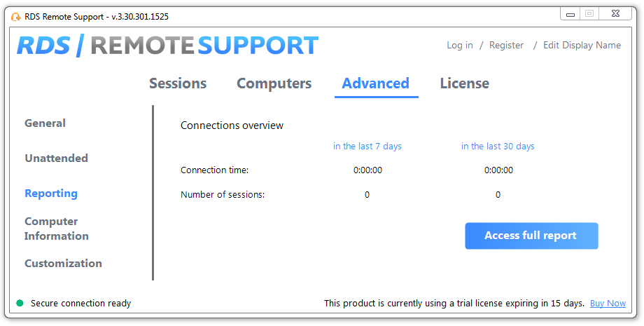The height and width of the screenshot is (326, 644).
Task: Close the RDS Remote Support window
Action: coord(615,14)
